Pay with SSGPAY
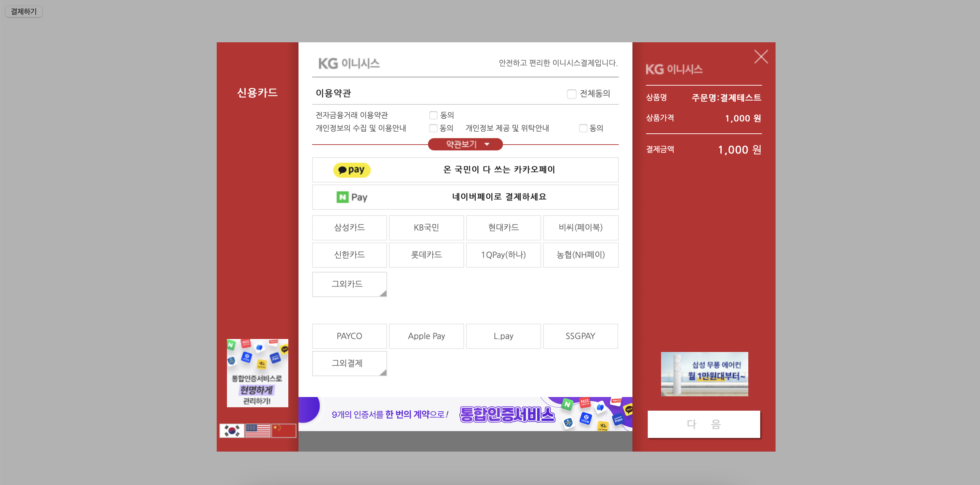980x485 pixels. coord(581,336)
